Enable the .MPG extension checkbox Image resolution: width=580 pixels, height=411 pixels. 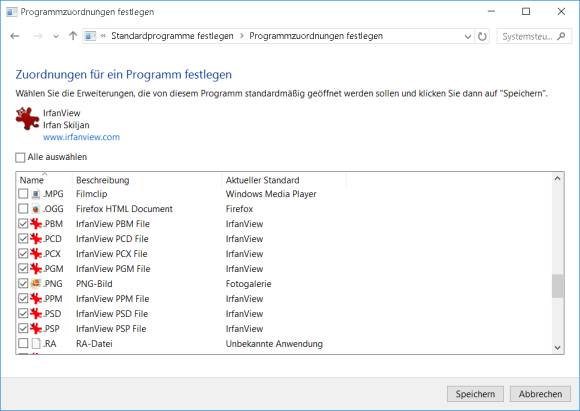(23, 193)
